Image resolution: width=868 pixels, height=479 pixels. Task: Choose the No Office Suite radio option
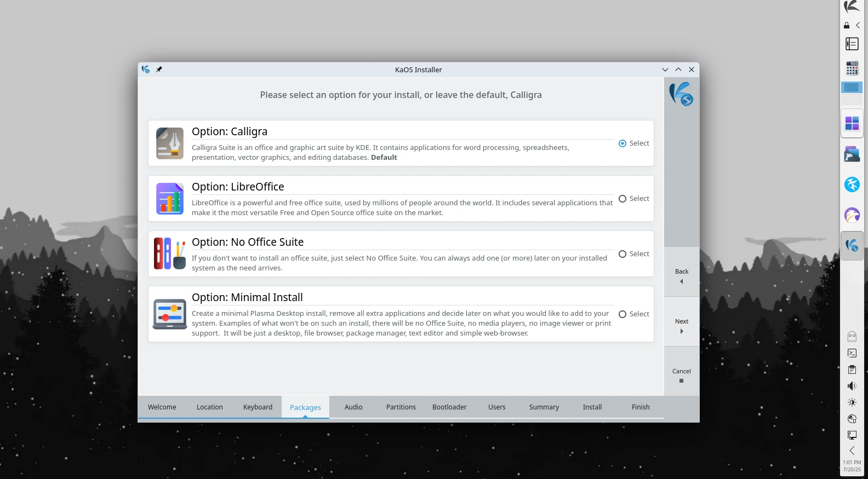(x=623, y=254)
